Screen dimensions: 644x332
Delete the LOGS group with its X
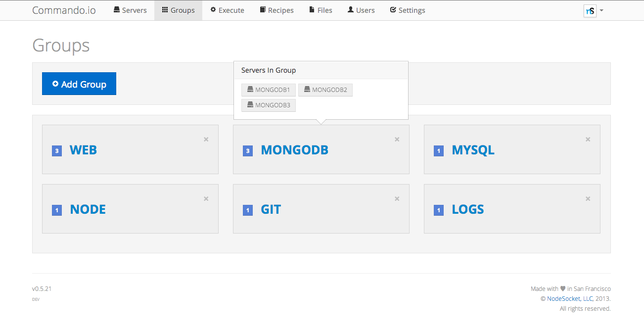point(588,199)
